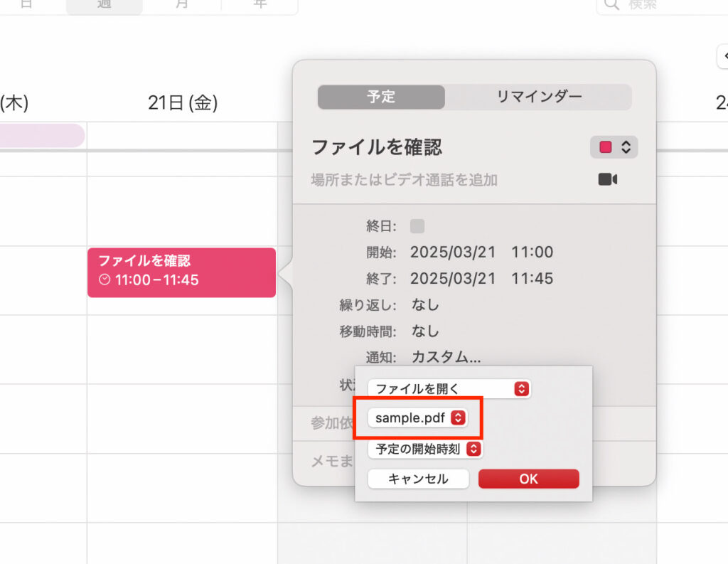Click the キャンセル button
The width and height of the screenshot is (728, 564).
coord(418,479)
